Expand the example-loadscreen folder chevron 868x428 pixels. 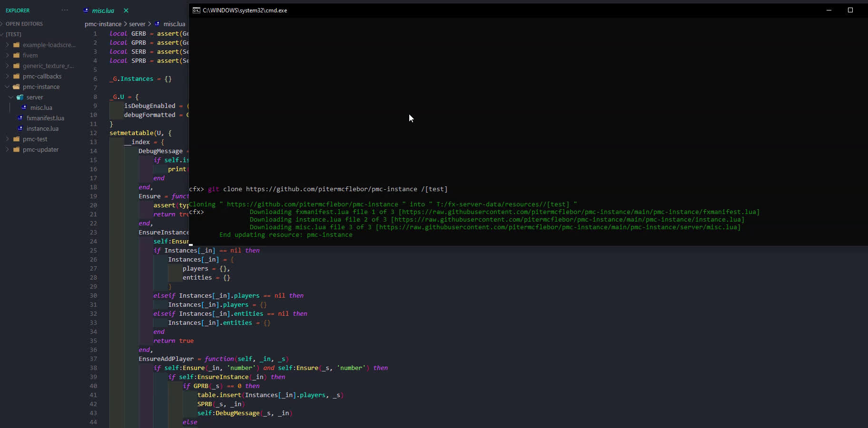click(7, 45)
